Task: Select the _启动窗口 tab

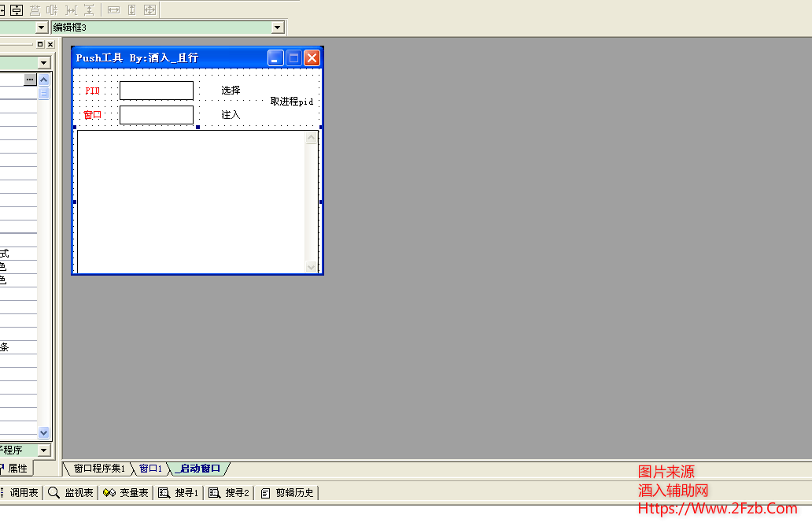Action: pyautogui.click(x=198, y=467)
